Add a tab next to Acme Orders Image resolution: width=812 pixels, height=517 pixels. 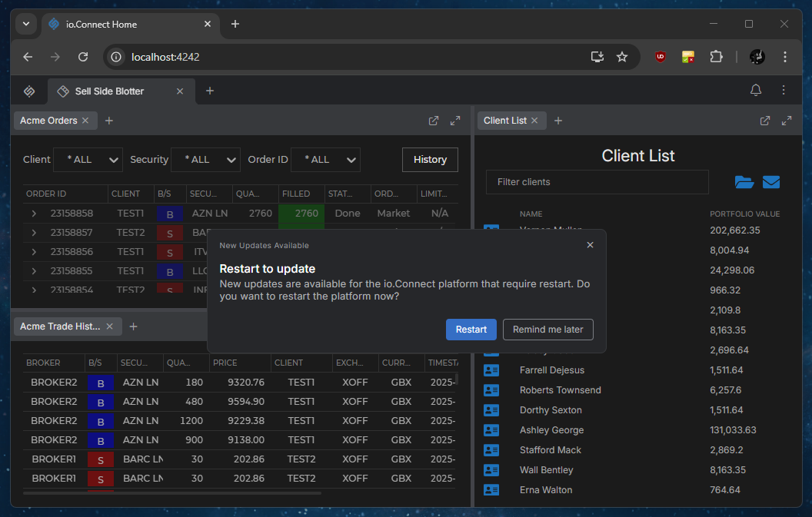(x=108, y=121)
